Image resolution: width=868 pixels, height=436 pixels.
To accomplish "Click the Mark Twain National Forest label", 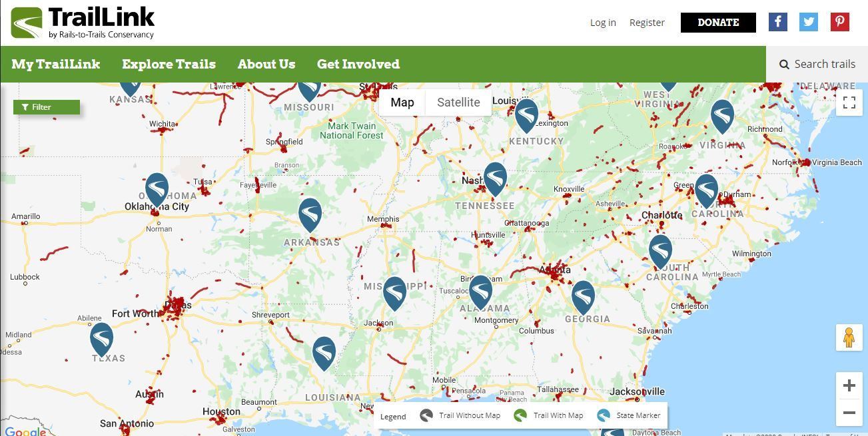I will [352, 130].
